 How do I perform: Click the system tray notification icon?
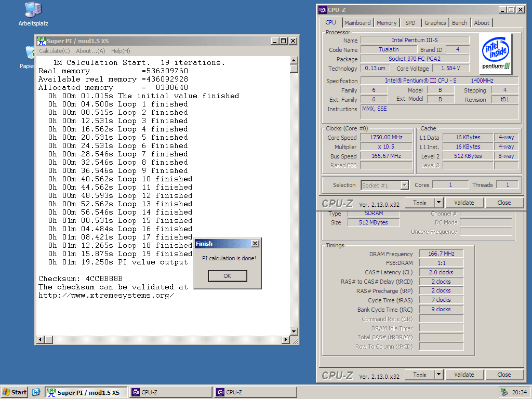(503, 392)
